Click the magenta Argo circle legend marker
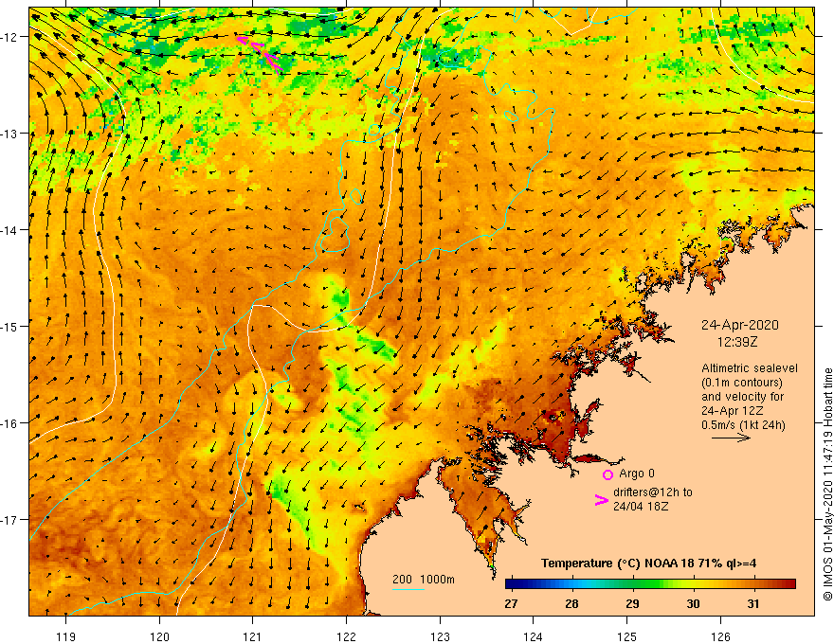The height and width of the screenshot is (644, 834). [607, 474]
